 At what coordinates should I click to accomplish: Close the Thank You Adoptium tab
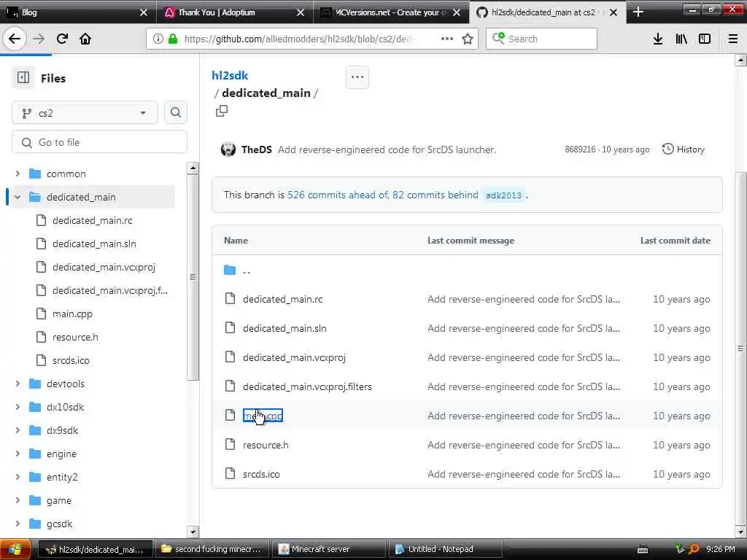[300, 12]
